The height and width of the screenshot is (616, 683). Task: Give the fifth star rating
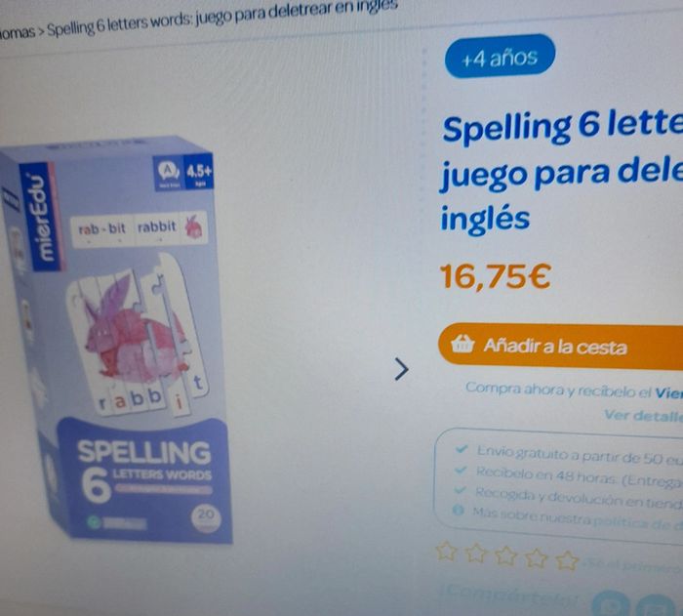click(x=567, y=561)
